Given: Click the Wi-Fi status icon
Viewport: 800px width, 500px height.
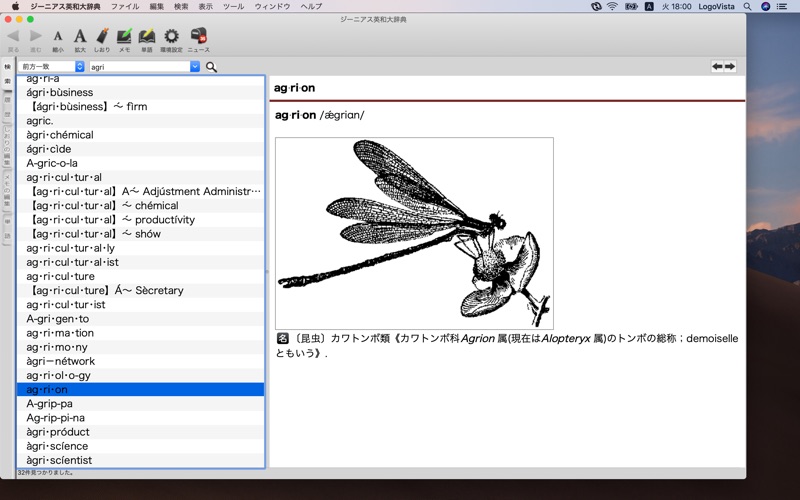Looking at the screenshot, I should pyautogui.click(x=612, y=6).
